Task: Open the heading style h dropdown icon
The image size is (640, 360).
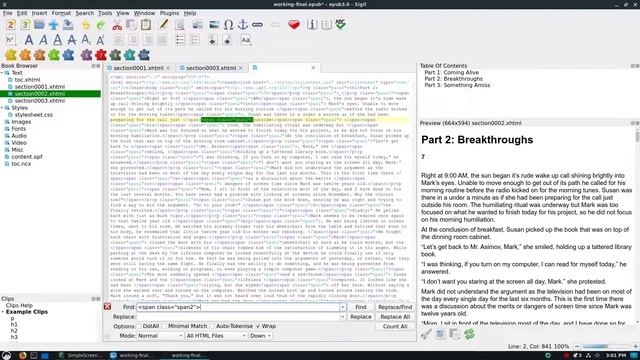Action: [11, 40]
